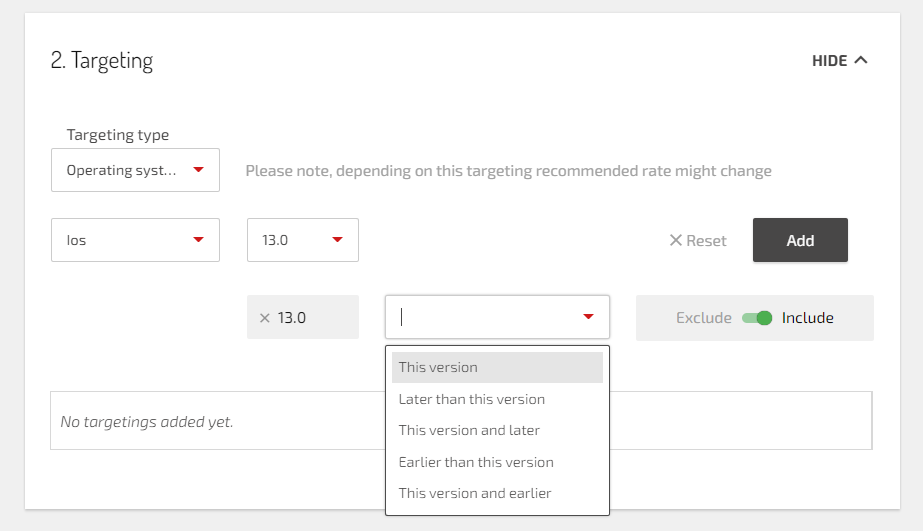
Task: Choose "This version" option
Action: (x=438, y=367)
